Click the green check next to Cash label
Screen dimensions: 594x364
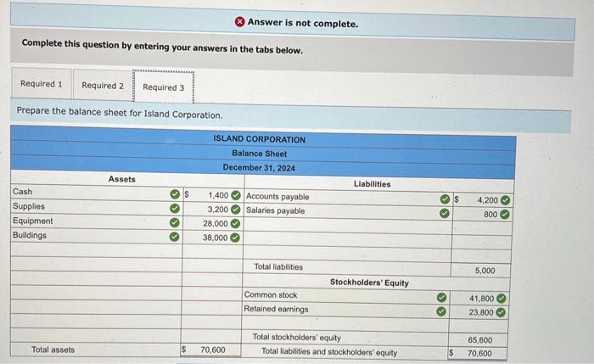pyautogui.click(x=175, y=194)
